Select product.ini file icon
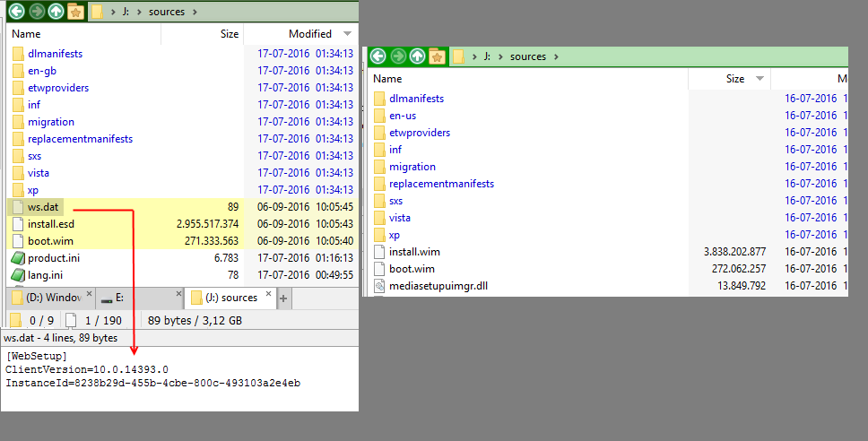The height and width of the screenshot is (441, 868). tap(18, 258)
